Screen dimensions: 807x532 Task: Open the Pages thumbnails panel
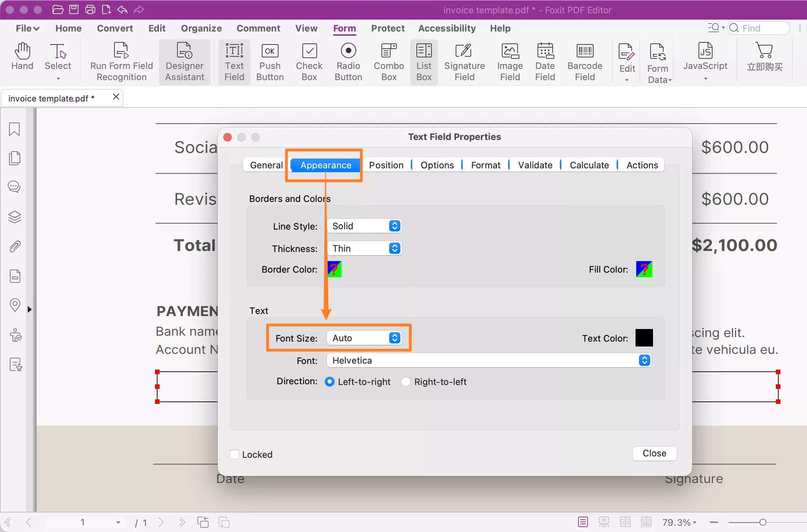coord(14,158)
